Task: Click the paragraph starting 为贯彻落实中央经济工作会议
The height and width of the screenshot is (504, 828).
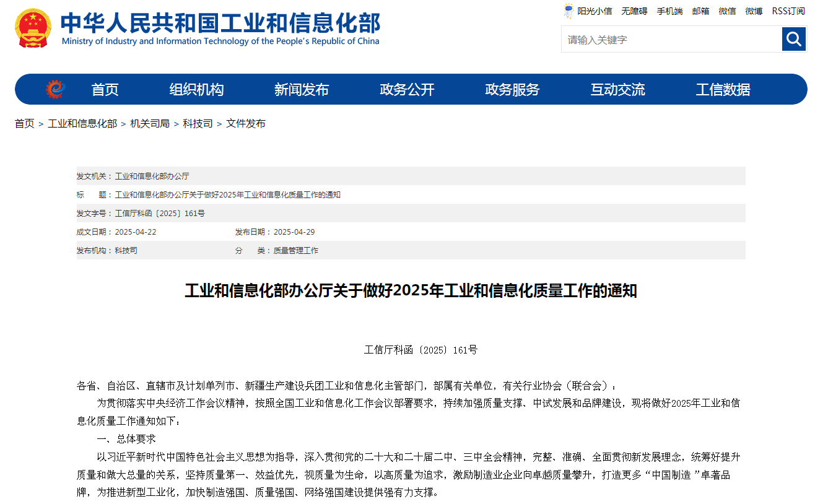Action: point(409,412)
